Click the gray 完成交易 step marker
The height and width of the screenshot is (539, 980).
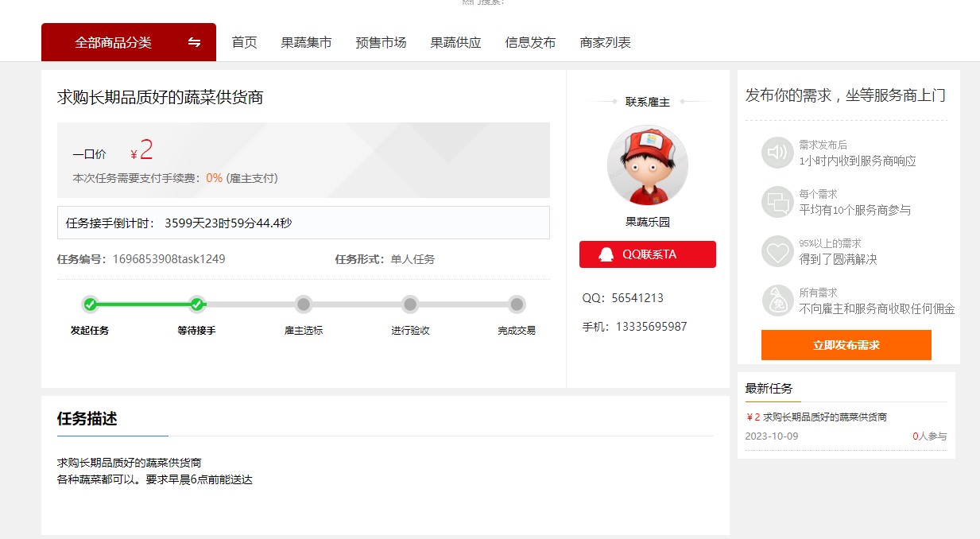(x=517, y=304)
